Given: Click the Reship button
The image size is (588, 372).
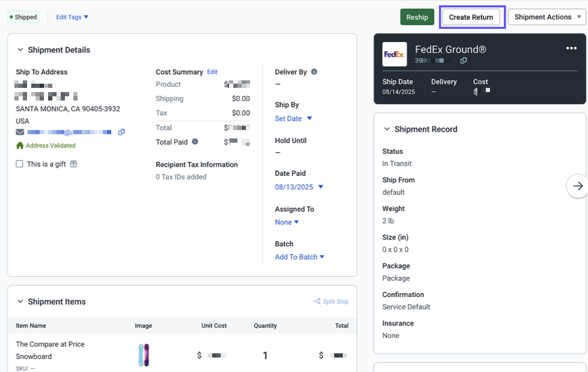Looking at the screenshot, I should (417, 17).
